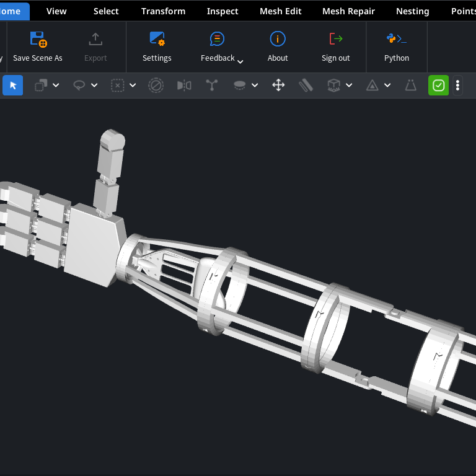Click the Feedback icon

tap(217, 39)
